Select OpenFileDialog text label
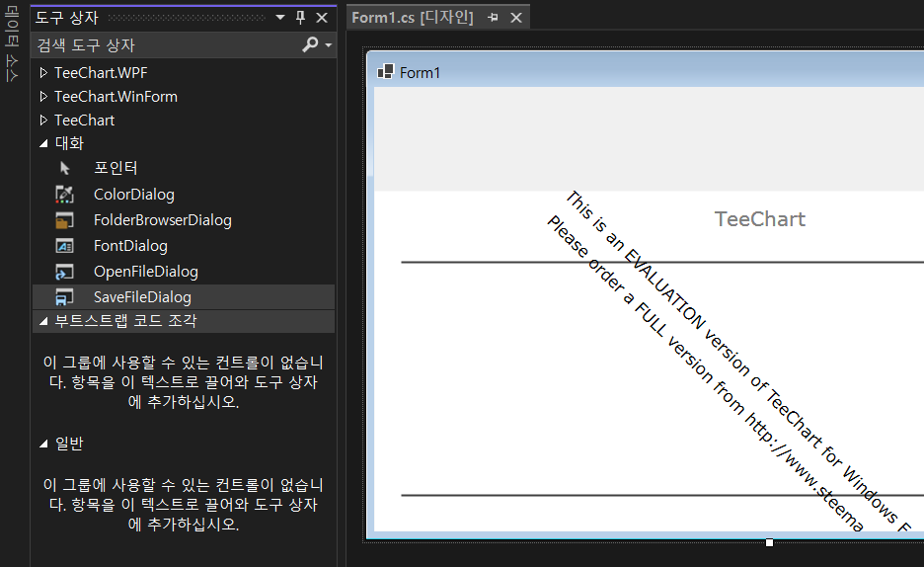924x567 pixels. tap(145, 272)
